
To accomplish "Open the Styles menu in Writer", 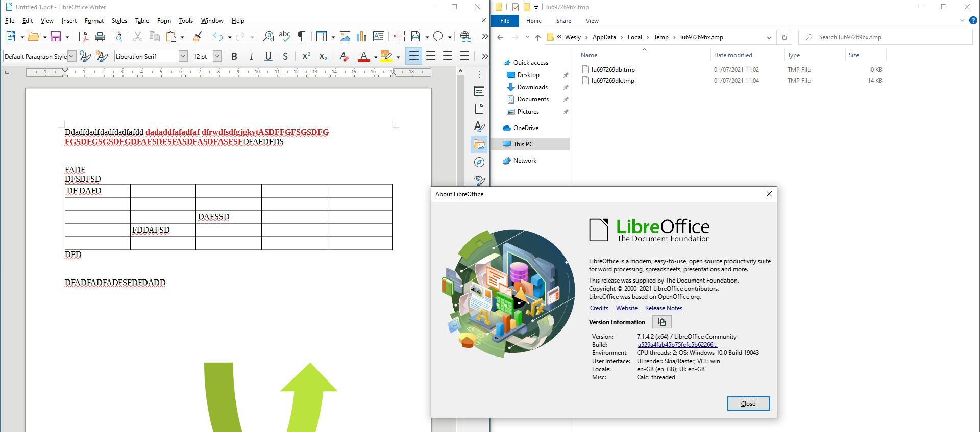I will pos(119,21).
